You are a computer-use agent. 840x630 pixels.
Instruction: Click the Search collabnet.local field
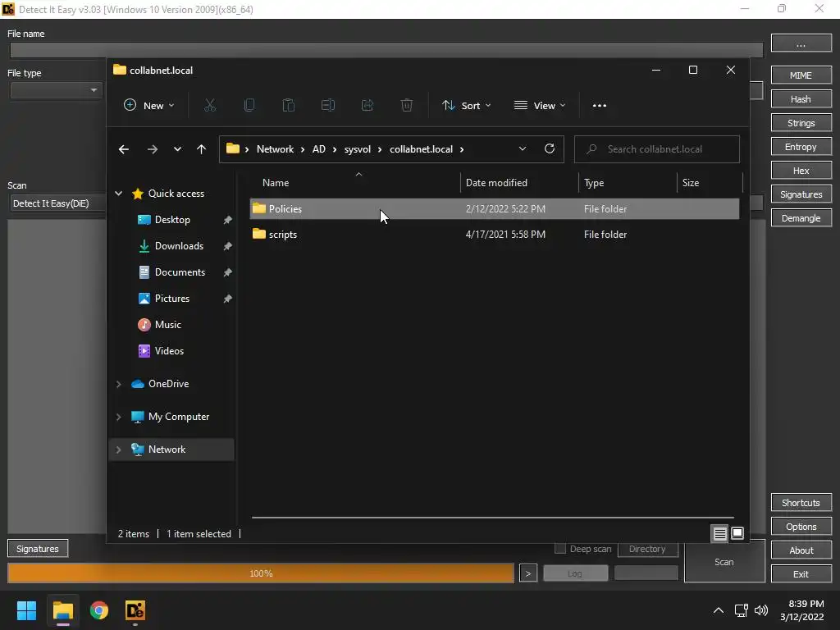657,149
